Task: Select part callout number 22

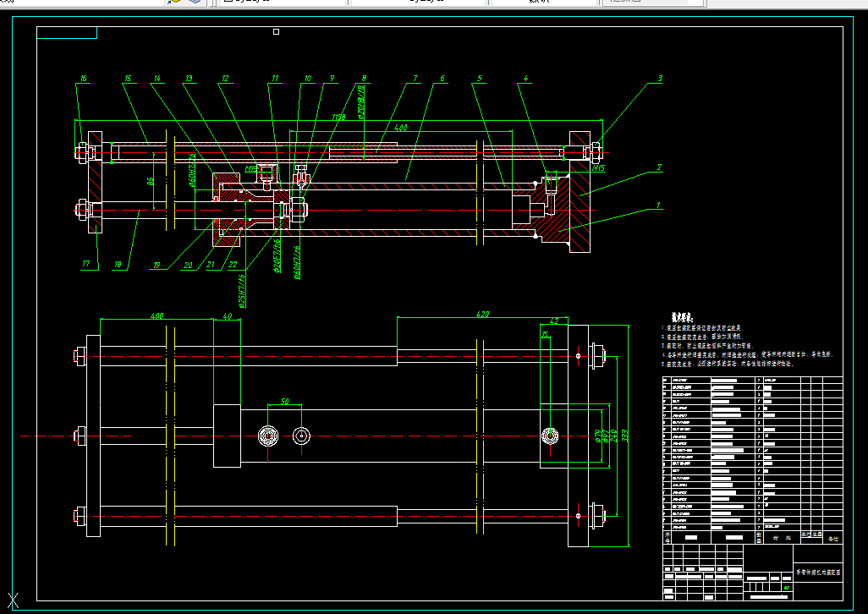Action: (233, 265)
